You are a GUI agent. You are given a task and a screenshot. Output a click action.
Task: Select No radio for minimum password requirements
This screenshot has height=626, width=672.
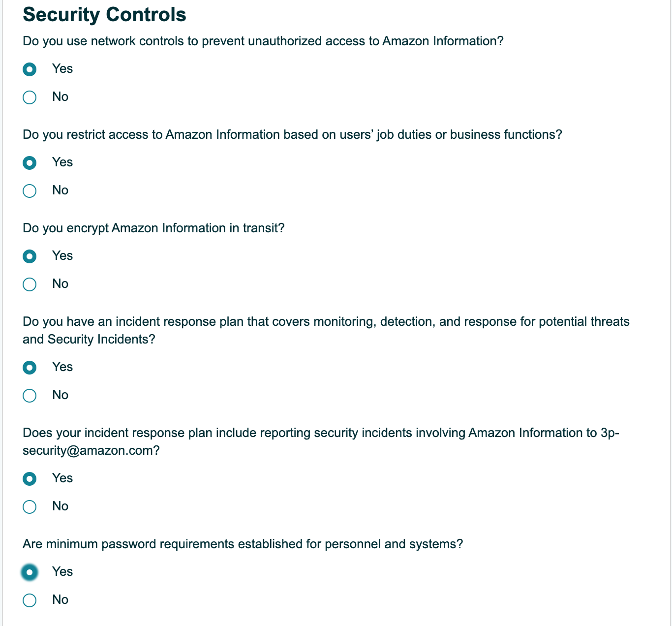point(30,600)
